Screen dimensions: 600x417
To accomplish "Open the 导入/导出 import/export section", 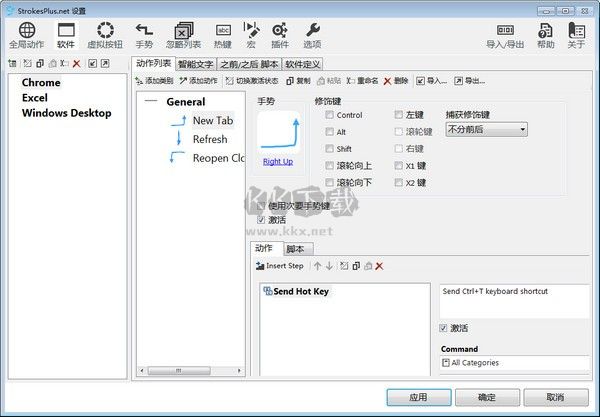I will point(505,35).
